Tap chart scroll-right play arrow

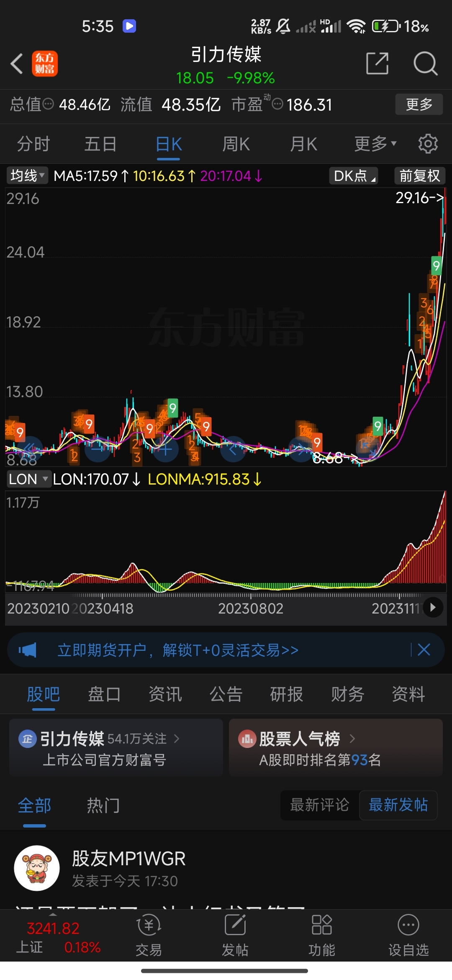tap(433, 607)
